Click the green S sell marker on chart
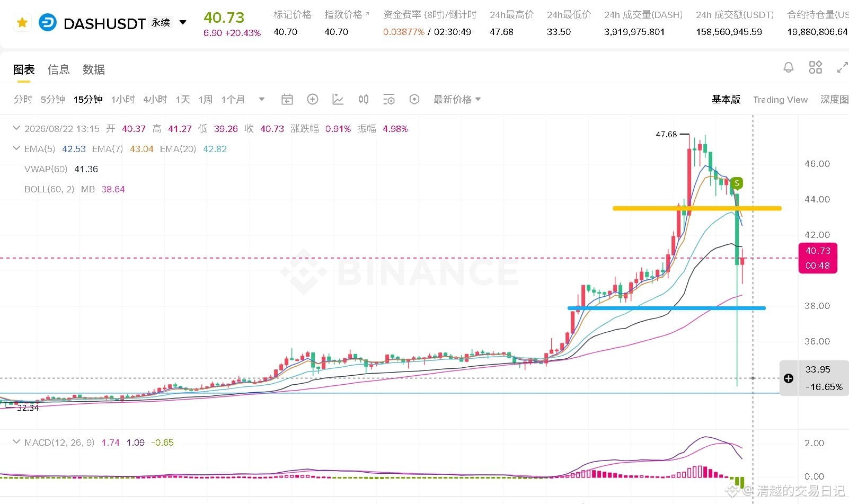 click(x=737, y=183)
